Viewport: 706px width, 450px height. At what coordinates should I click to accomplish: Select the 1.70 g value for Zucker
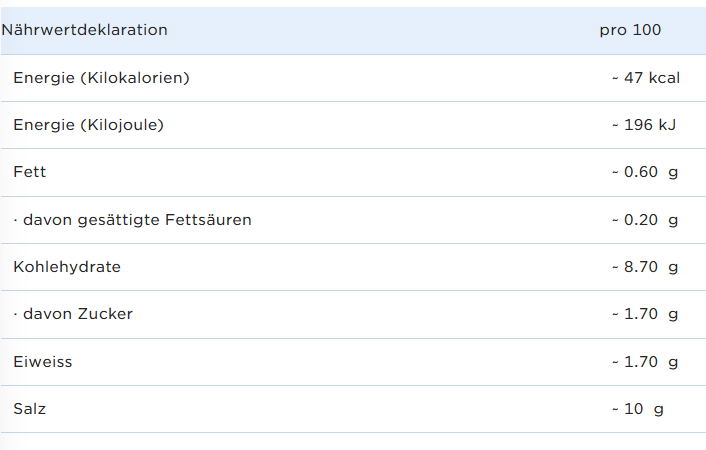click(x=645, y=314)
